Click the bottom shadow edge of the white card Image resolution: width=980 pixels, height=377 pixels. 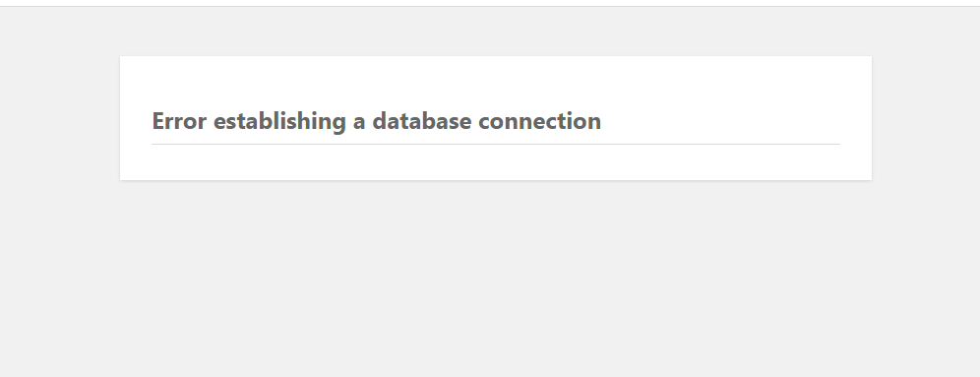tap(496, 180)
